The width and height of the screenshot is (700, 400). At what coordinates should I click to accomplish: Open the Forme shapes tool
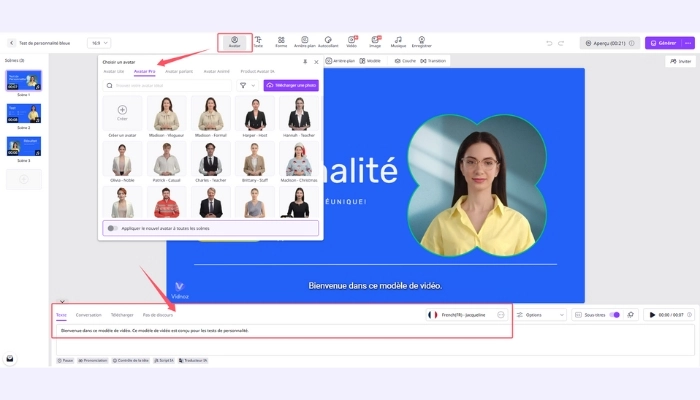tap(281, 42)
